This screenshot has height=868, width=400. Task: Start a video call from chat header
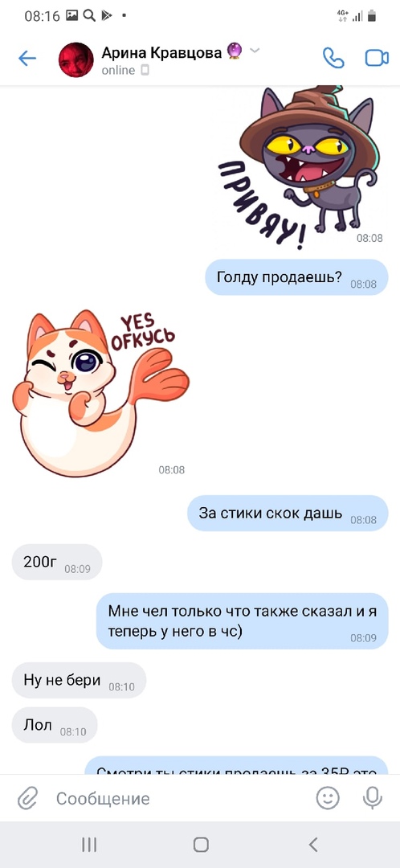377,59
